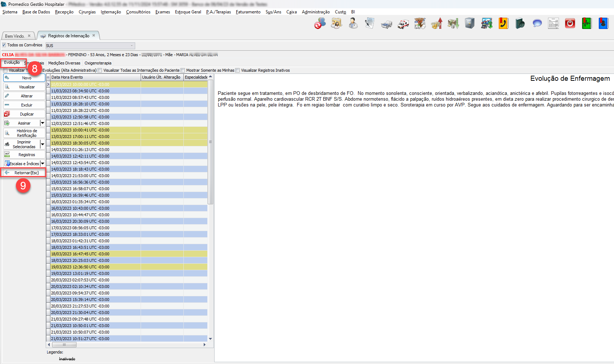The height and width of the screenshot is (364, 614).
Task: Click the hospital bed toolbar icon
Action: 386,24
